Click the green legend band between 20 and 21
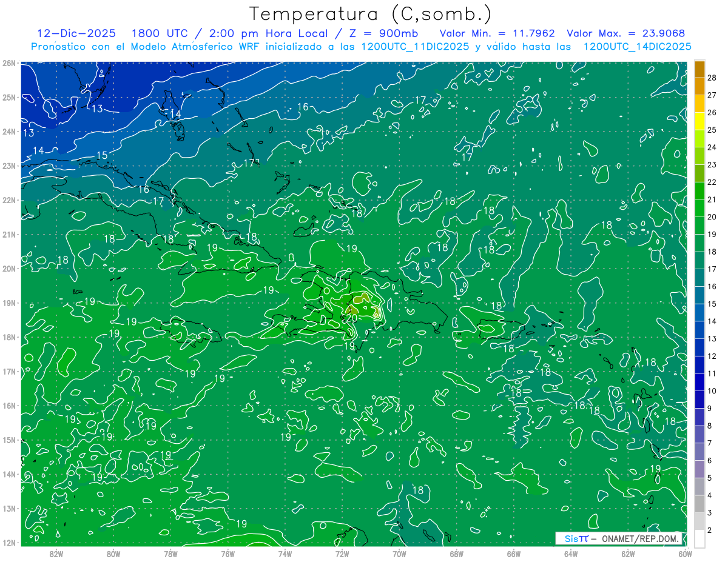The width and height of the screenshot is (728, 562). (699, 208)
